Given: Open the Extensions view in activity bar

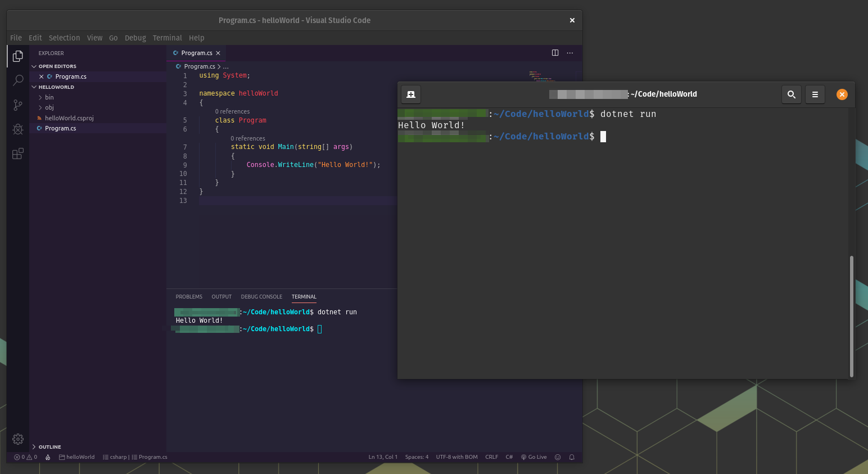Looking at the screenshot, I should [18, 154].
